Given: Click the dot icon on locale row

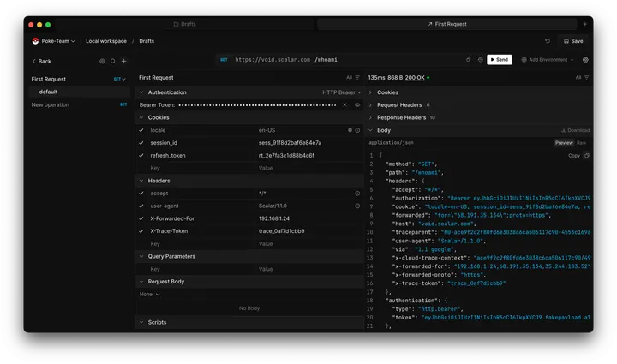Looking at the screenshot, I should tap(350, 130).
